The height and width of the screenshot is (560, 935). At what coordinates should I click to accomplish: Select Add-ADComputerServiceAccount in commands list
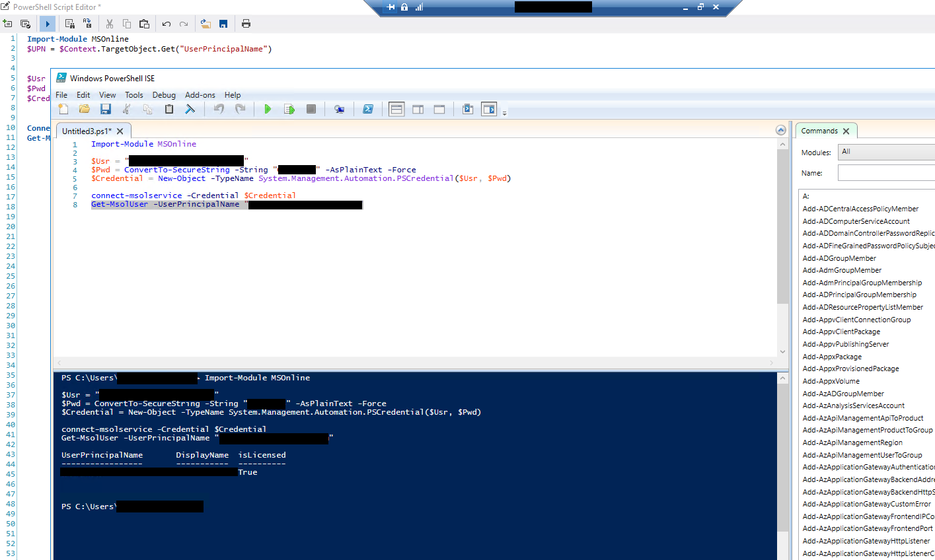pyautogui.click(x=856, y=221)
